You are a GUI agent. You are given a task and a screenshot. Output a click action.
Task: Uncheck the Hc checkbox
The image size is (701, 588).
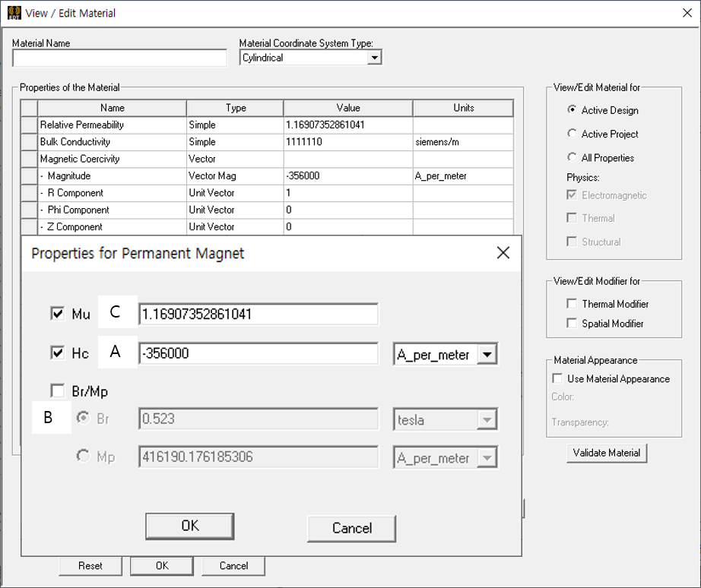coord(58,353)
